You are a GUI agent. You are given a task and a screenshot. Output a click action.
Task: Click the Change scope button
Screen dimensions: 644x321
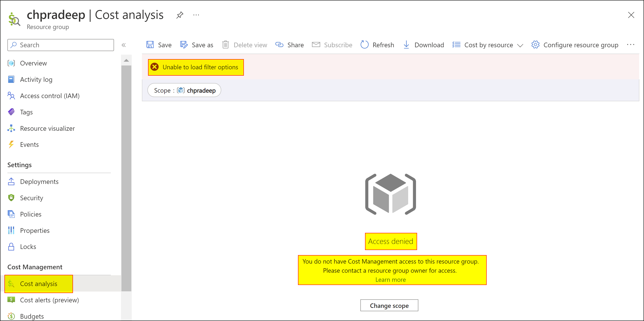389,306
